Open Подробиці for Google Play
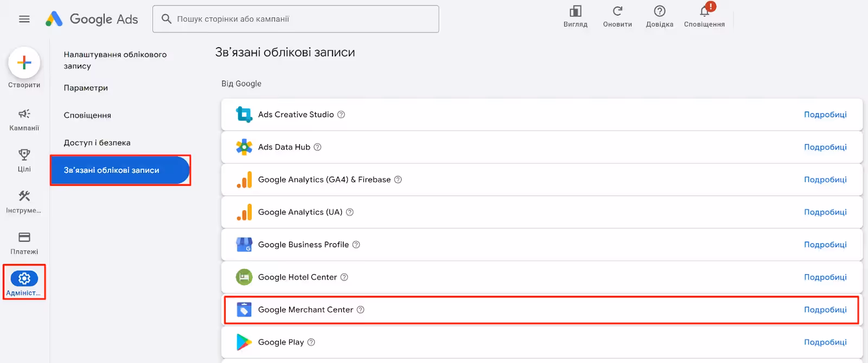868x363 pixels. pyautogui.click(x=825, y=342)
